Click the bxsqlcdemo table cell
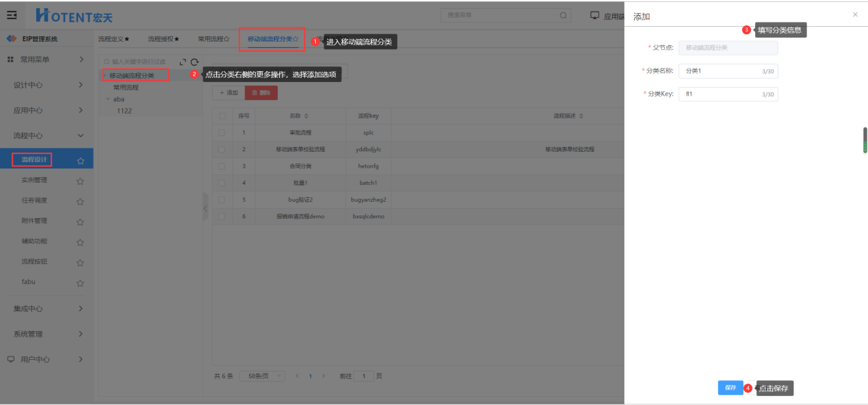The image size is (868, 405). click(x=368, y=216)
